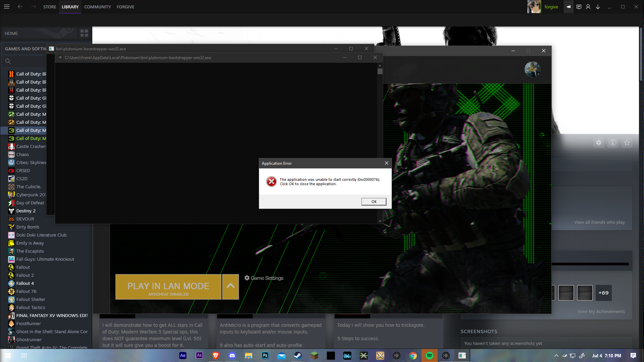The image size is (644, 362).
Task: Open Game Settings in Plutonium launcher
Action: pyautogui.click(x=264, y=278)
